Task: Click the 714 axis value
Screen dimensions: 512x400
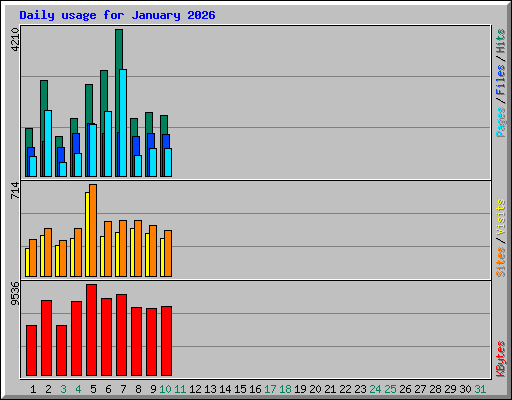Action: 15,191
